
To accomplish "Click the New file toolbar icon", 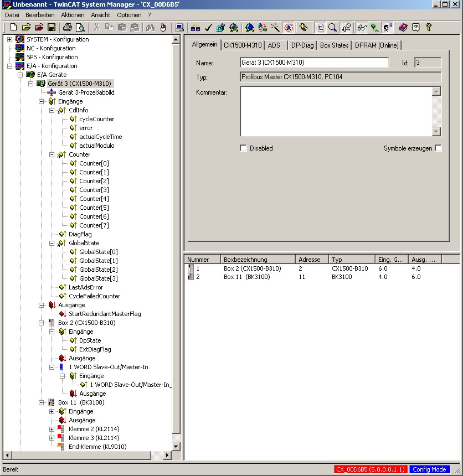I will [13, 27].
